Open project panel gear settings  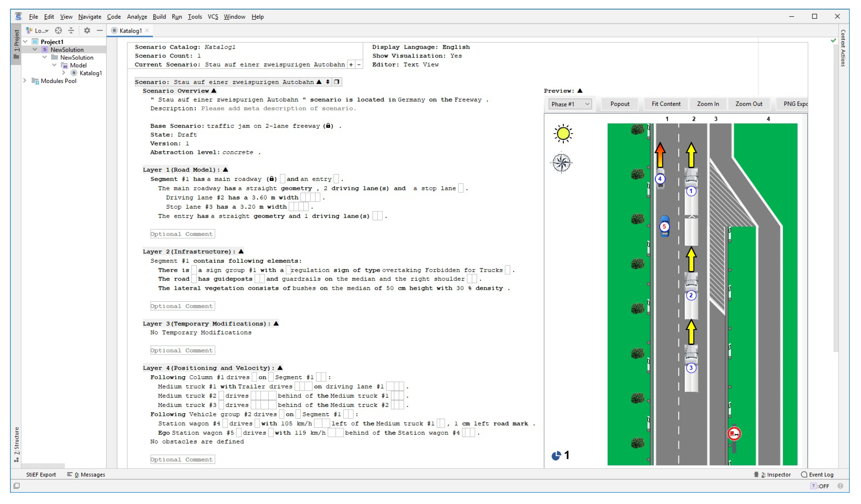point(87,30)
